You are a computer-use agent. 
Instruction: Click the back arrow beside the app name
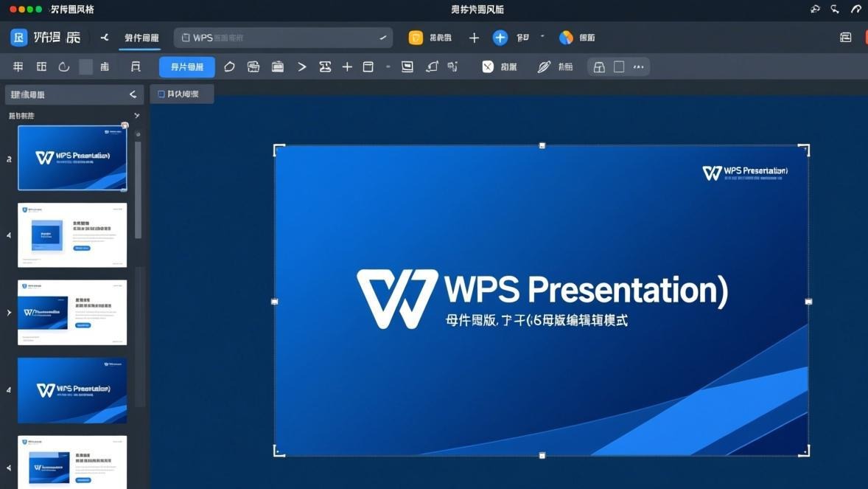(104, 37)
